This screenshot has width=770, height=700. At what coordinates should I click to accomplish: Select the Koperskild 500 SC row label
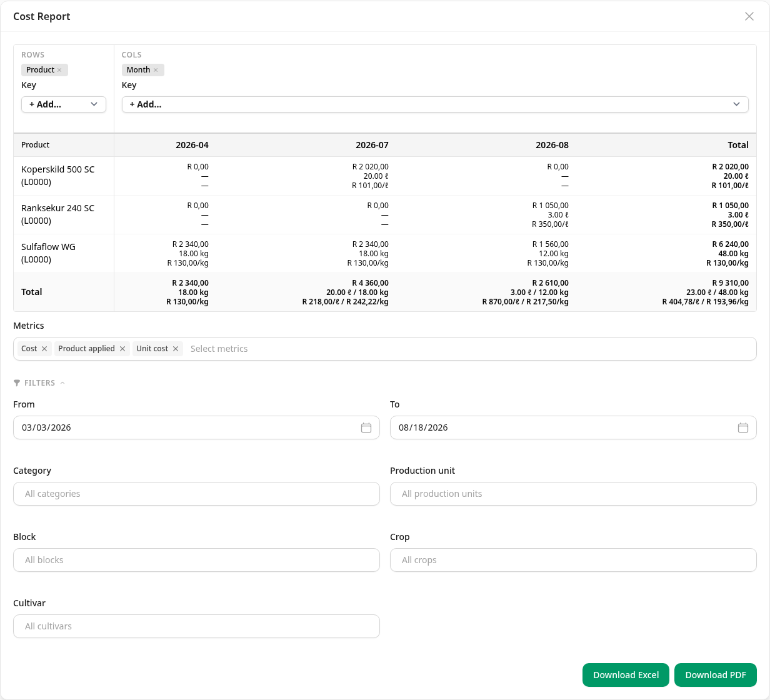click(x=57, y=176)
